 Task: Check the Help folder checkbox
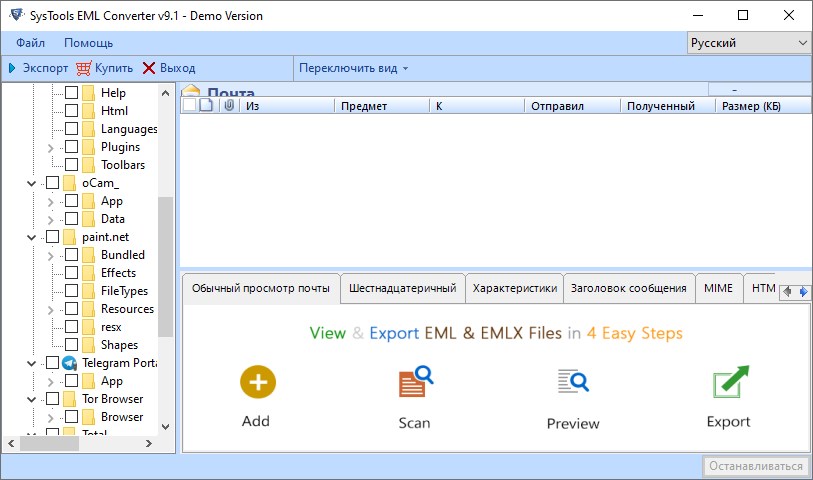pos(72,93)
